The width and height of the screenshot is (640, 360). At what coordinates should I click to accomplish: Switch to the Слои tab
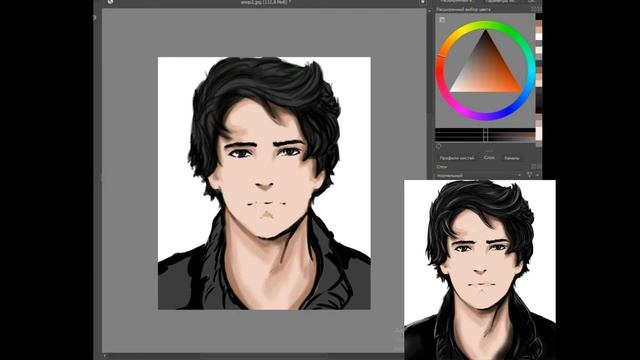click(489, 158)
